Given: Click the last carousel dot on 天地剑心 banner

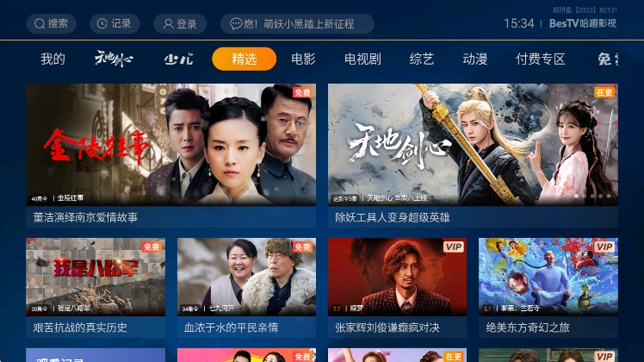Looking at the screenshot, I should pos(609,197).
